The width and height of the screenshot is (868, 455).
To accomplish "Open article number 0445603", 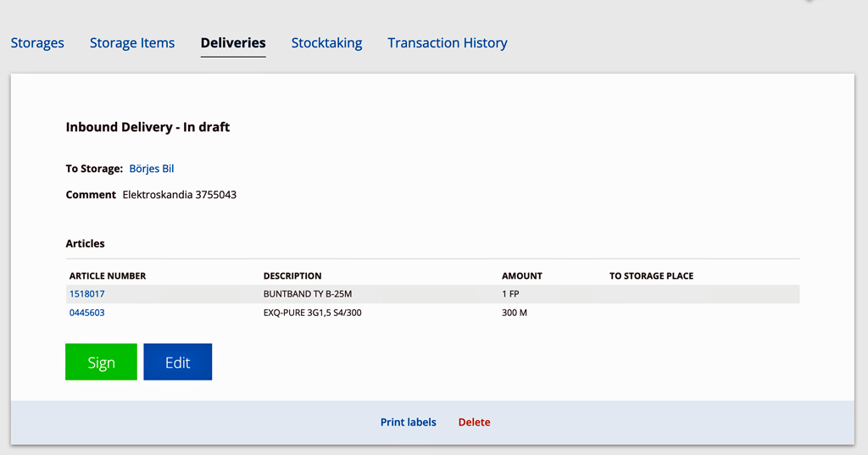I will pos(87,313).
